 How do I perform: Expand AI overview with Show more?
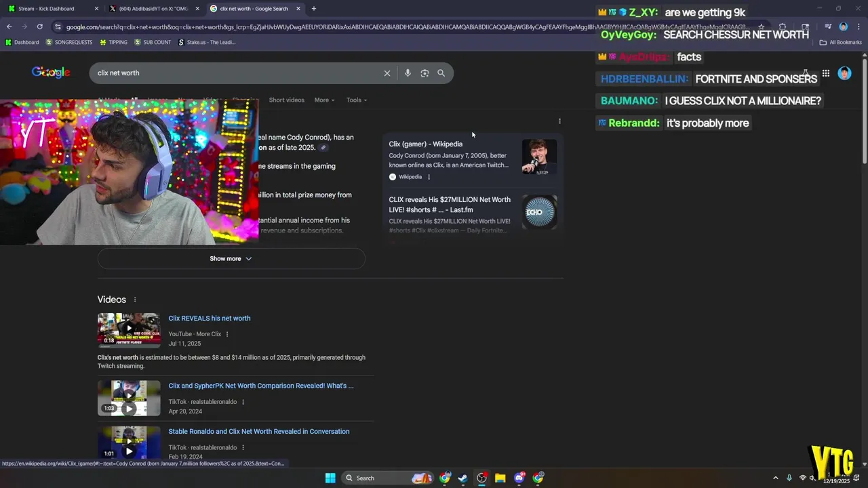coord(231,259)
